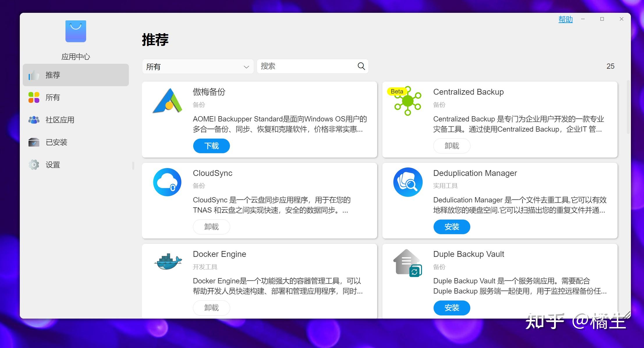Screen dimensions: 644x348
Task: Click the 实用工具 category label
Action: tap(445, 186)
